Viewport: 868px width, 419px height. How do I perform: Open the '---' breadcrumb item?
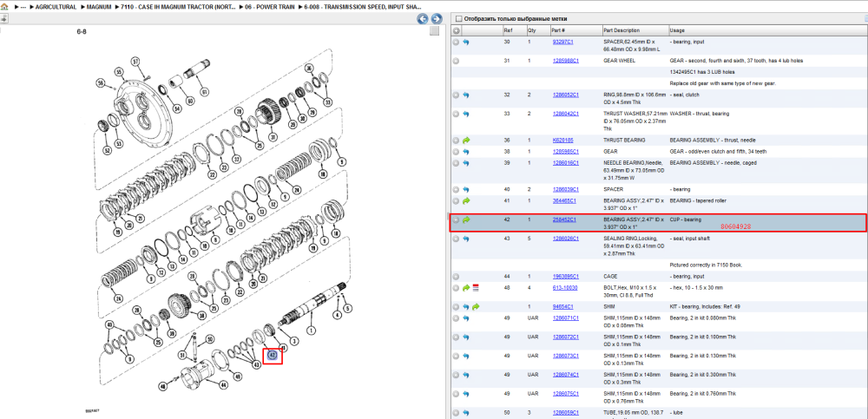[23, 7]
